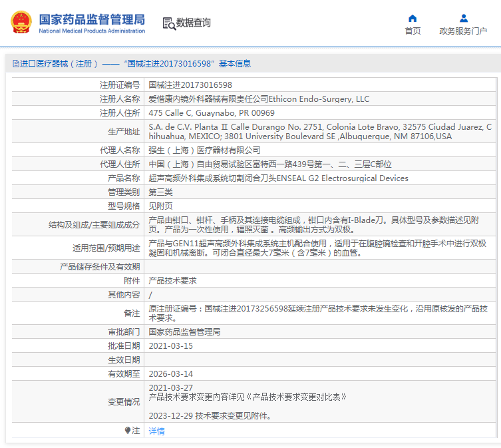Select registration number 国械注进20173016598 cell
The width and height of the screenshot is (501, 448).
pyautogui.click(x=190, y=85)
